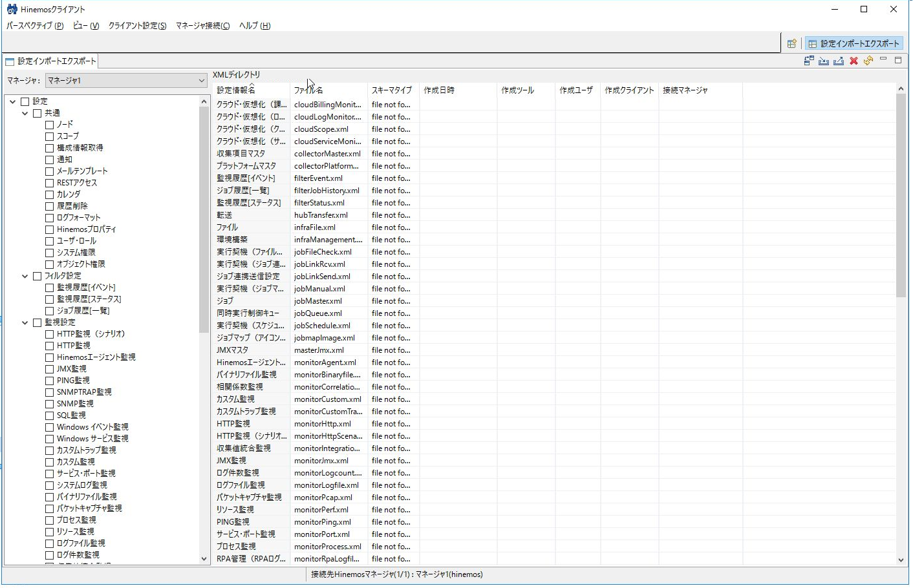This screenshot has width=913, height=588.
Task: Collapse the フィルタ設定 tree node
Action: pyautogui.click(x=25, y=276)
